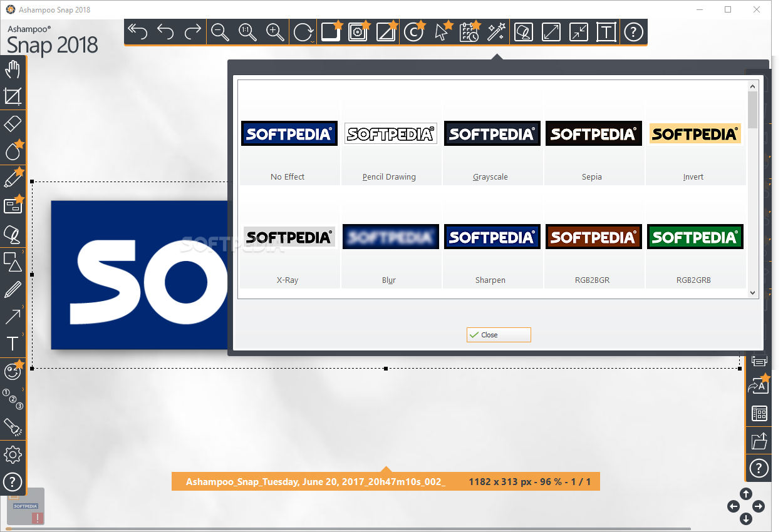This screenshot has height=532, width=783.
Task: Open settings gear in left sidebar
Action: coord(13,454)
